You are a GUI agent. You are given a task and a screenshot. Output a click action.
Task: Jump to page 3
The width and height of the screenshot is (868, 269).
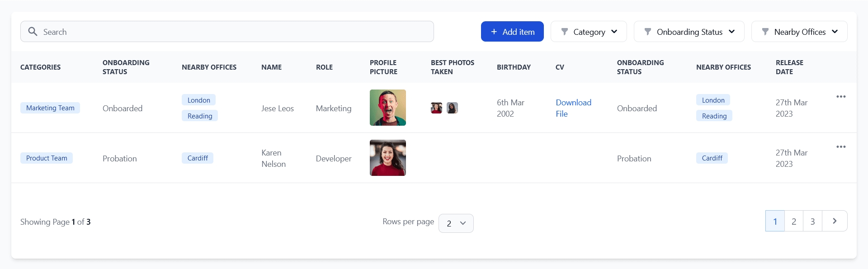812,222
